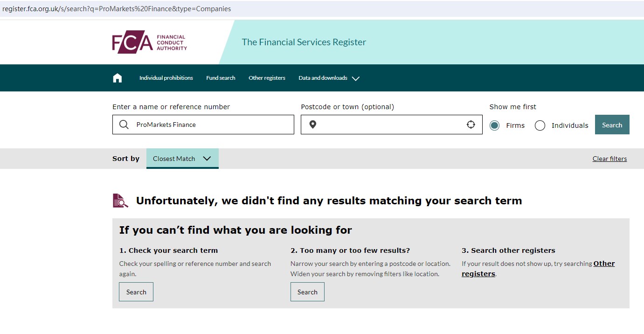Click the magnifying glass search icon
Screen dimensions: 644x334
click(x=124, y=125)
